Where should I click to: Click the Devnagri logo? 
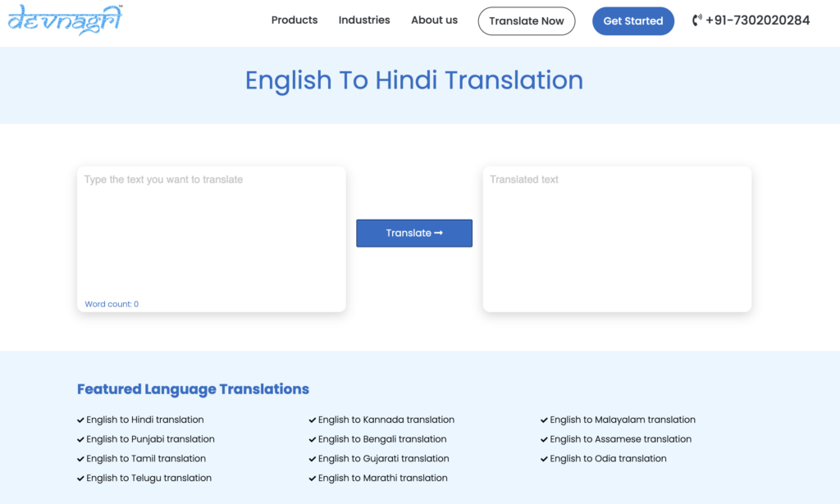point(64,20)
